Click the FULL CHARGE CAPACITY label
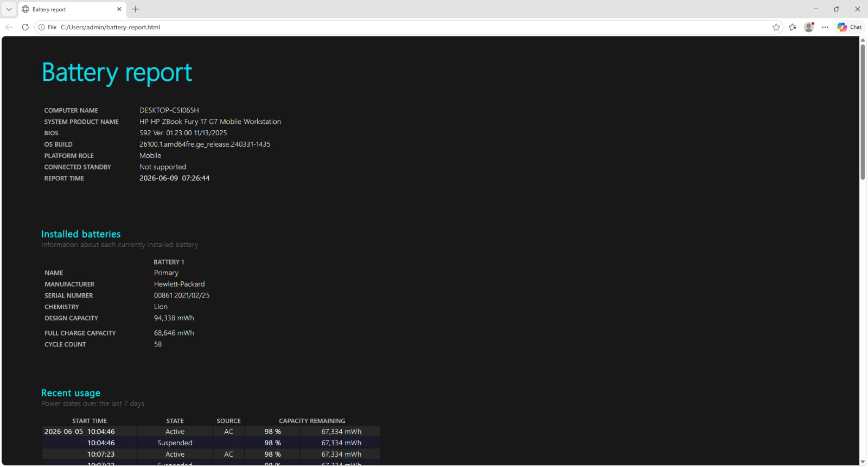Image resolution: width=868 pixels, height=467 pixels. 80,333
